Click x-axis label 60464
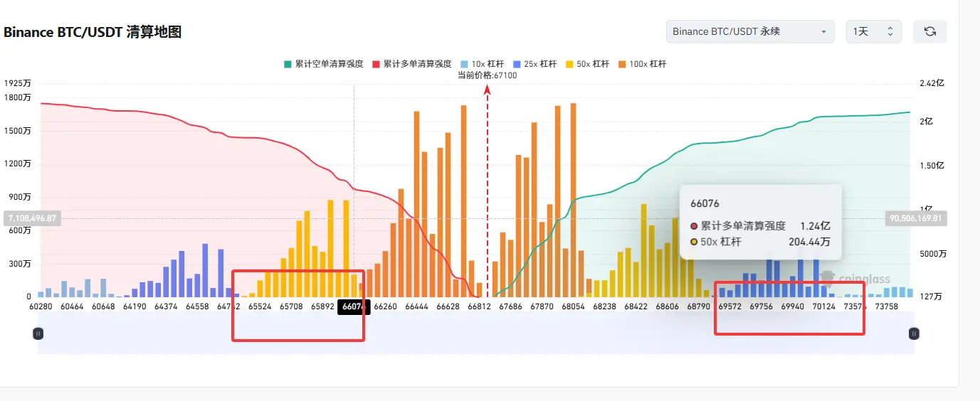The image size is (980, 401). (73, 306)
